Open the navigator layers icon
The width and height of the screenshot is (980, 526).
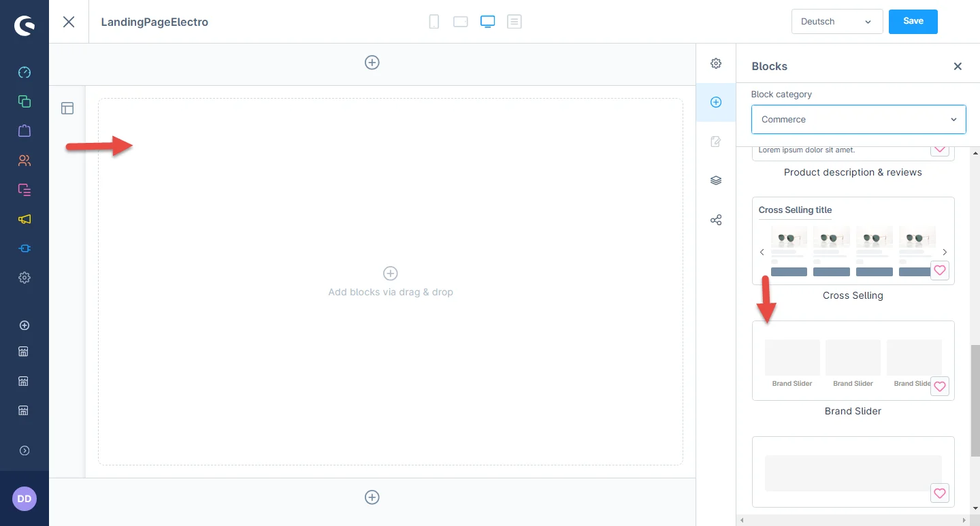(716, 180)
